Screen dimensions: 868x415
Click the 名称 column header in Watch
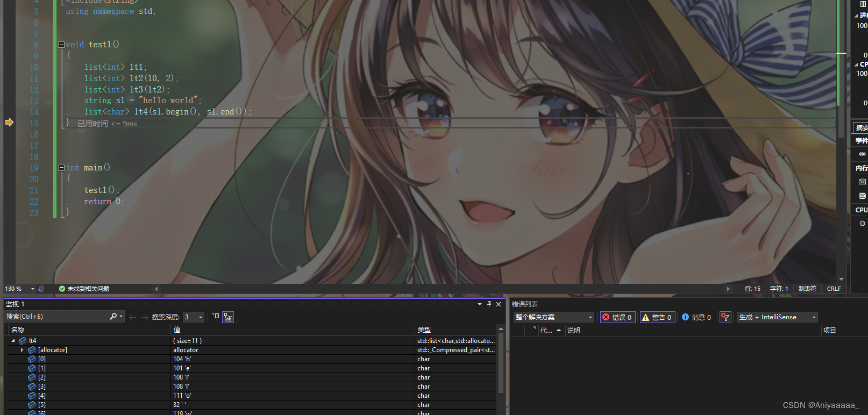18,330
